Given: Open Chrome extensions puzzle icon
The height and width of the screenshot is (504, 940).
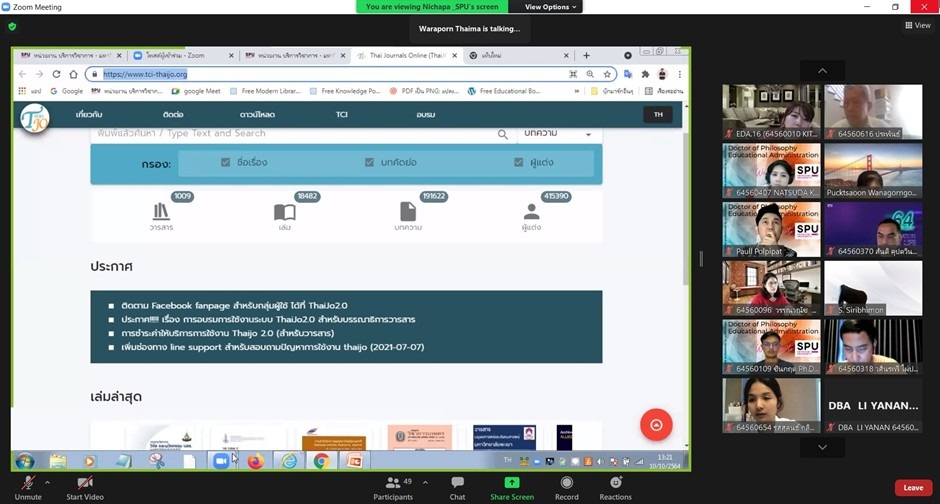Looking at the screenshot, I should 645,74.
